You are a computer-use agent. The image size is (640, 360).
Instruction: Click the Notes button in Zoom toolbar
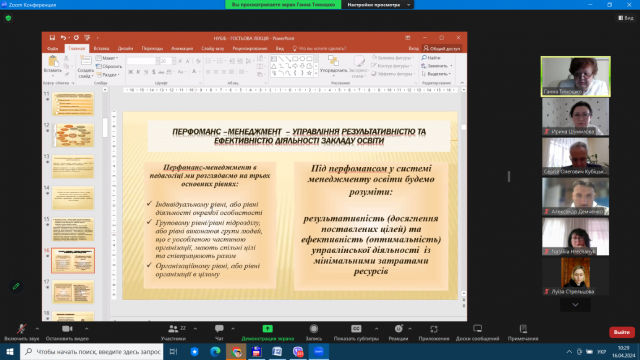[523, 329]
